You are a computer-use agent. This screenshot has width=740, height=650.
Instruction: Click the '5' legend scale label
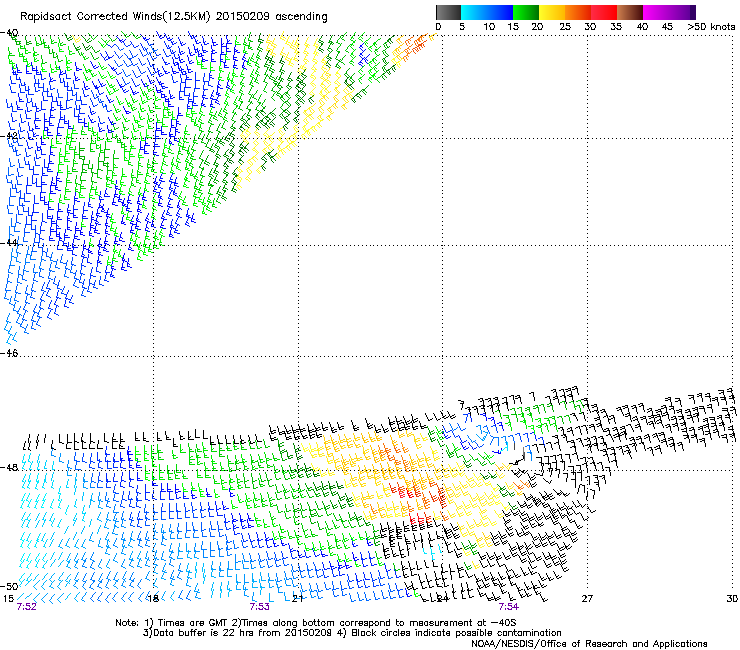coord(462,27)
